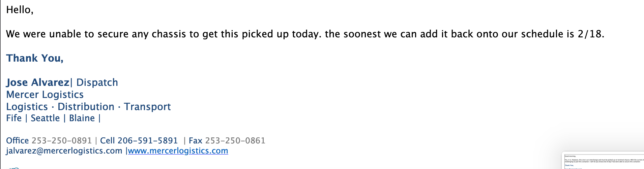
Task: Open the www.mercerlogistics.com link
Action: 178,151
